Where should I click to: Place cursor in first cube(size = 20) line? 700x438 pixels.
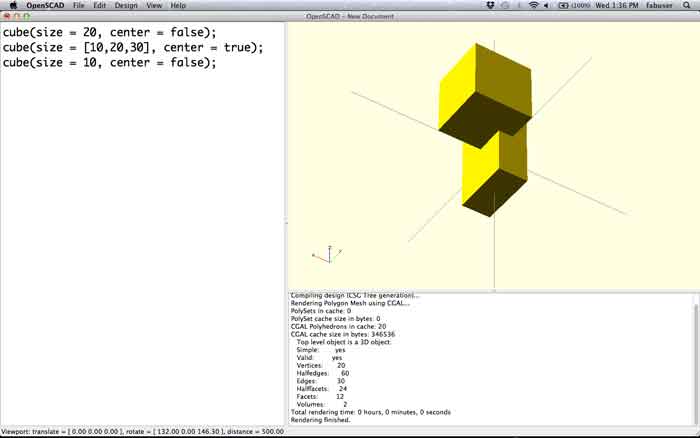pos(109,32)
